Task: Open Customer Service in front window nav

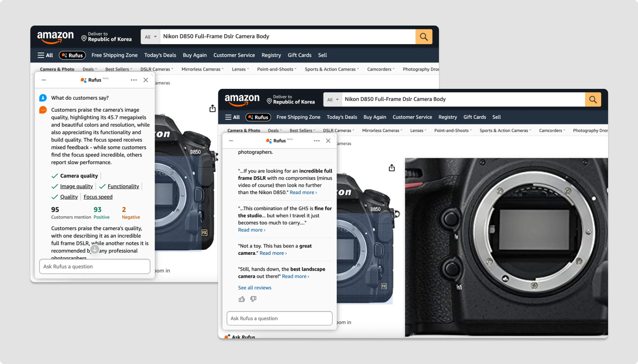Action: pos(412,117)
